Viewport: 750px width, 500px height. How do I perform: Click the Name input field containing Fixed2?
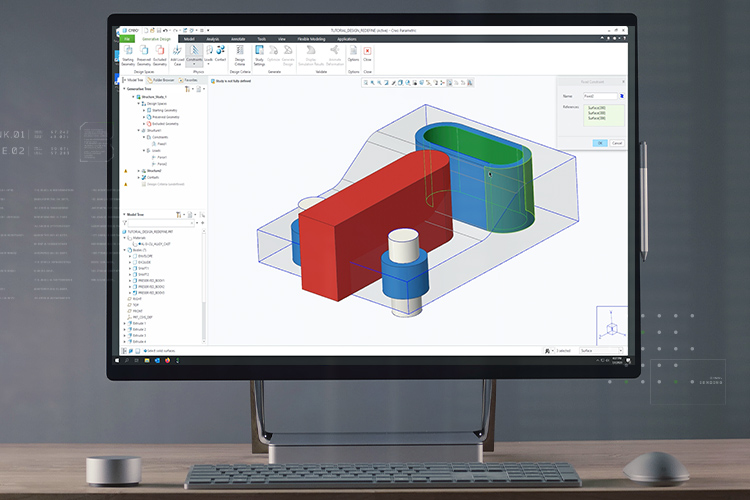click(598, 95)
